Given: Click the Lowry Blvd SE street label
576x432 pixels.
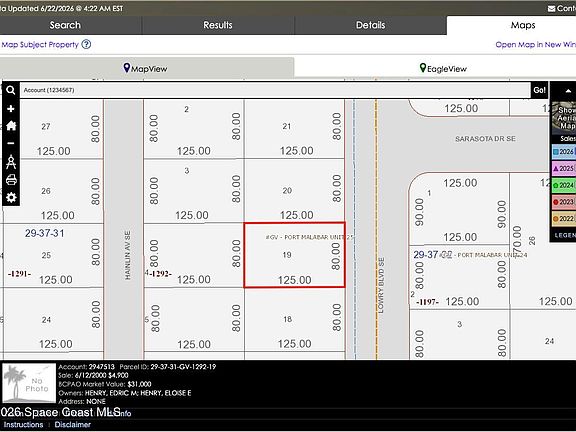Looking at the screenshot, I should 381,285.
